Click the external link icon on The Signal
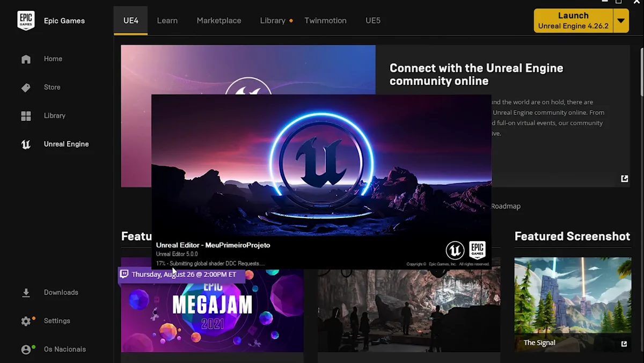This screenshot has width=644, height=363. tap(624, 344)
